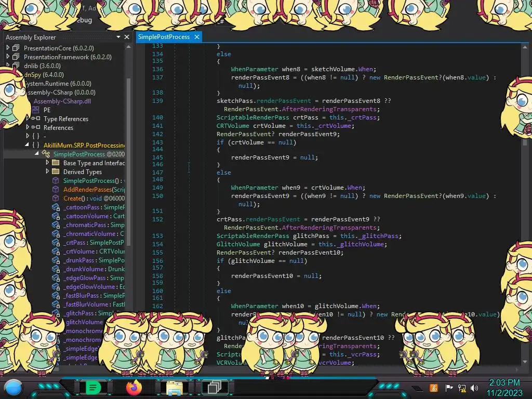The height and width of the screenshot is (399, 532).
Task: Select the _edgeGlowVolume field
Action: click(x=94, y=286)
